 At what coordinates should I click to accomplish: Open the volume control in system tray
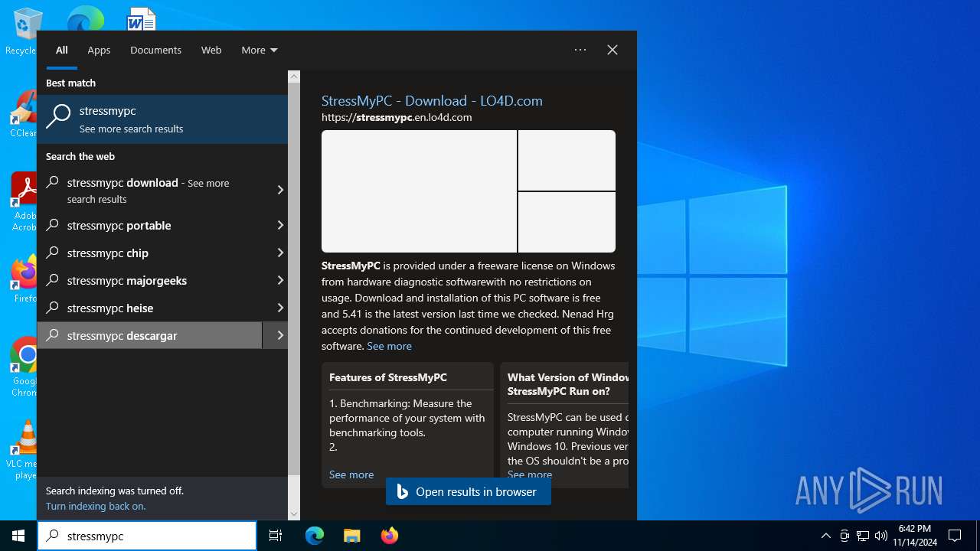pos(881,536)
